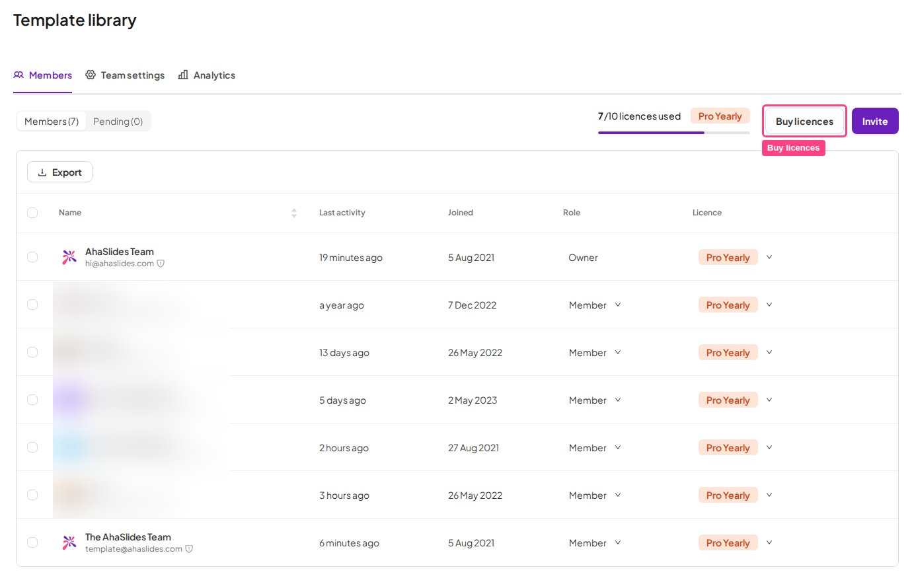This screenshot has height=588, width=912.
Task: Click the shield icon next to hi@ahaslides.com
Action: tap(161, 264)
